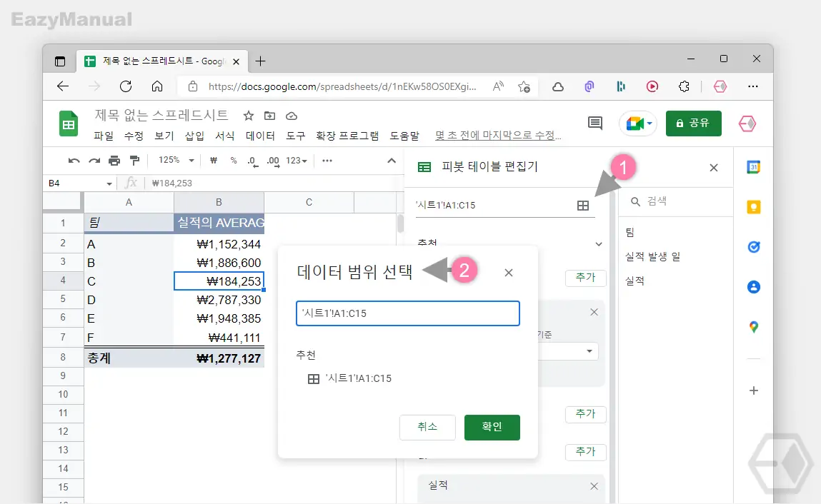Open browser extensions puzzle icon
821x504 pixels.
point(684,86)
